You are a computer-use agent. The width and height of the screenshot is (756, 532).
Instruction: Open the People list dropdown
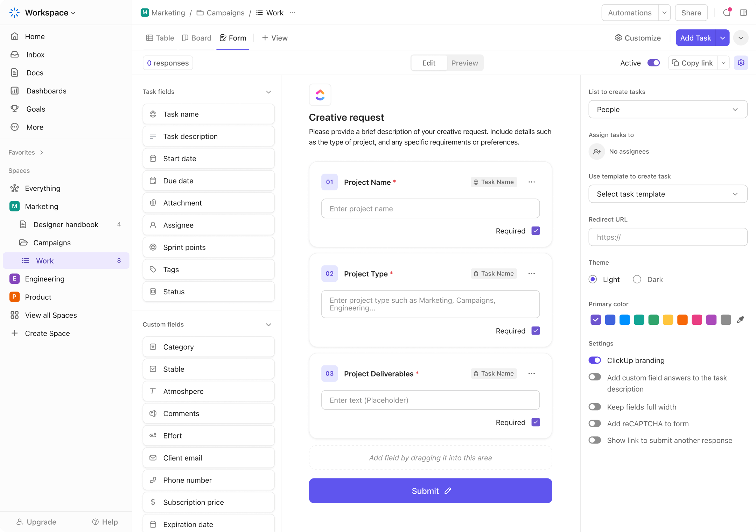[667, 110]
